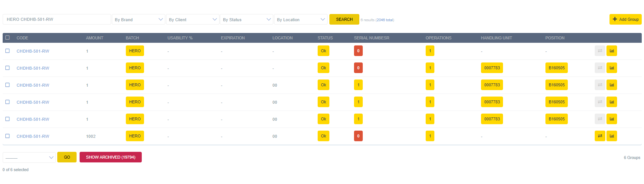Select the checkbox for the 1002 amount row

8,136
